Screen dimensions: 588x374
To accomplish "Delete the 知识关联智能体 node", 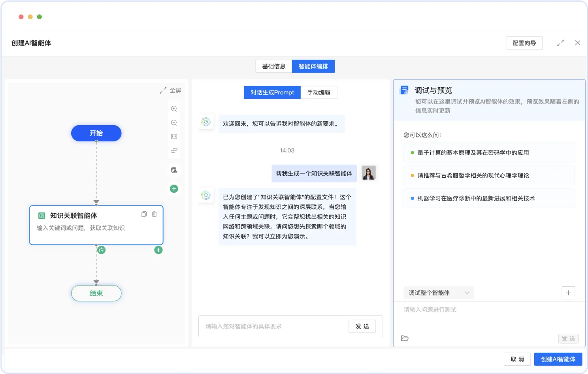I will tap(154, 214).
